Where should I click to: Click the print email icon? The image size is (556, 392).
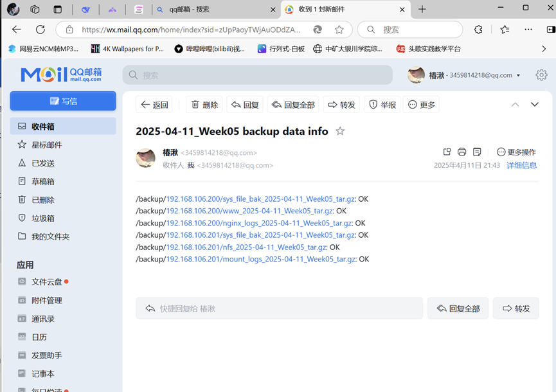point(462,152)
